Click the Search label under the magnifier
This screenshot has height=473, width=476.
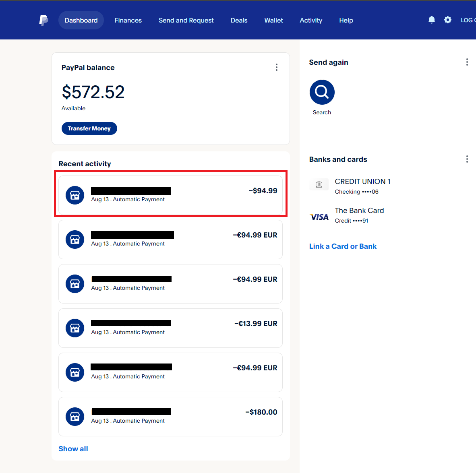coord(322,112)
